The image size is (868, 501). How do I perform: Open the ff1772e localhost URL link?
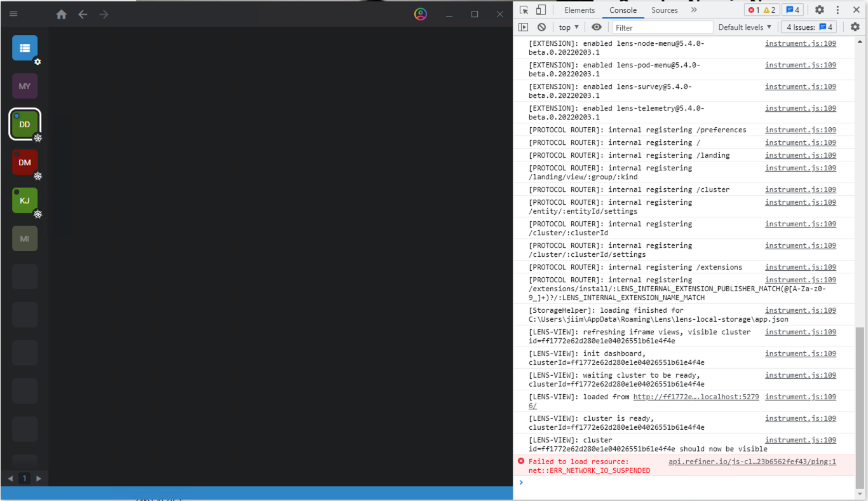point(696,401)
